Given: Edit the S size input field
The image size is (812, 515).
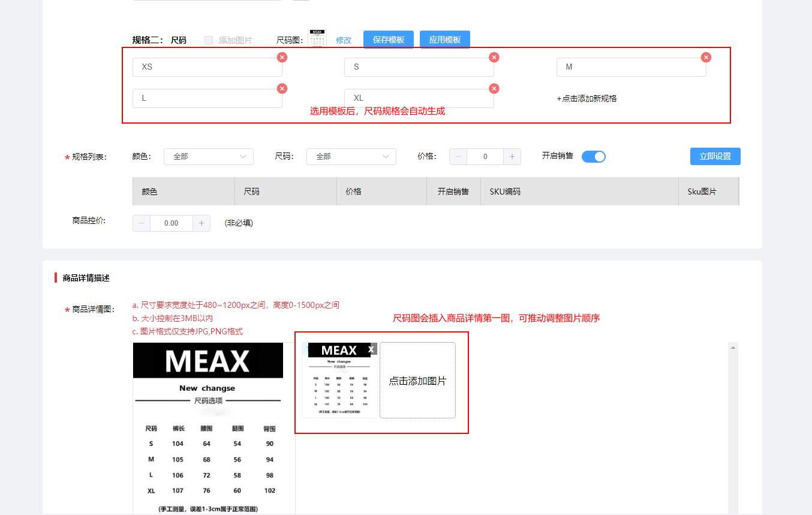Looking at the screenshot, I should 419,67.
